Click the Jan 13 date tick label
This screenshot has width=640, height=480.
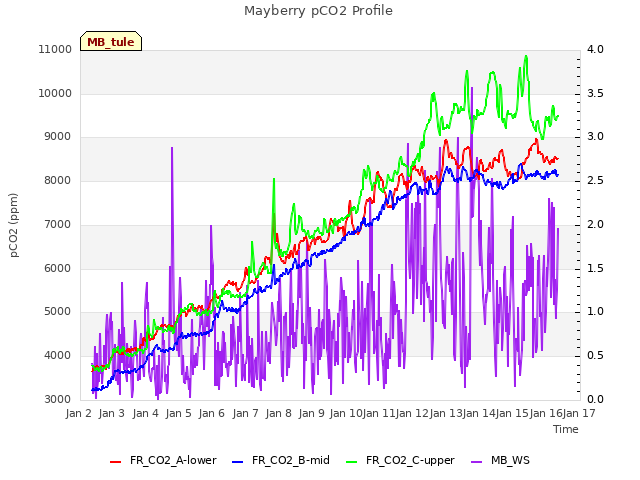coord(446,413)
